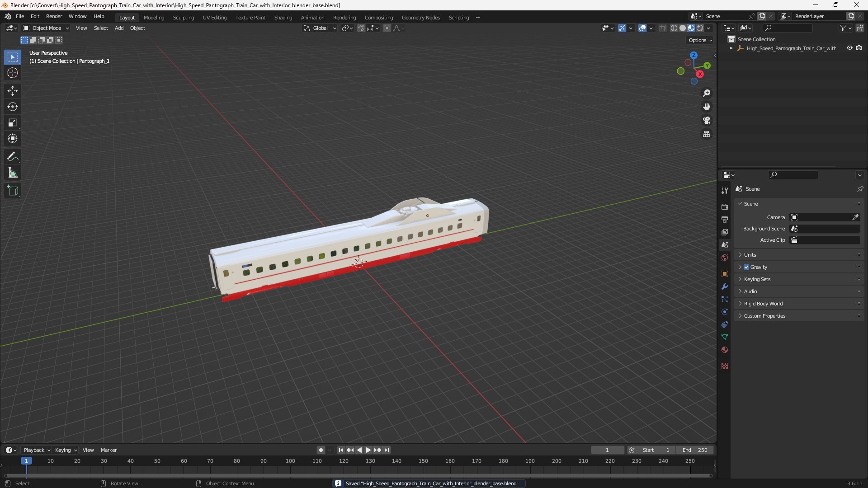Image resolution: width=868 pixels, height=488 pixels.
Task: Open Object Mode dropdown
Action: click(46, 28)
